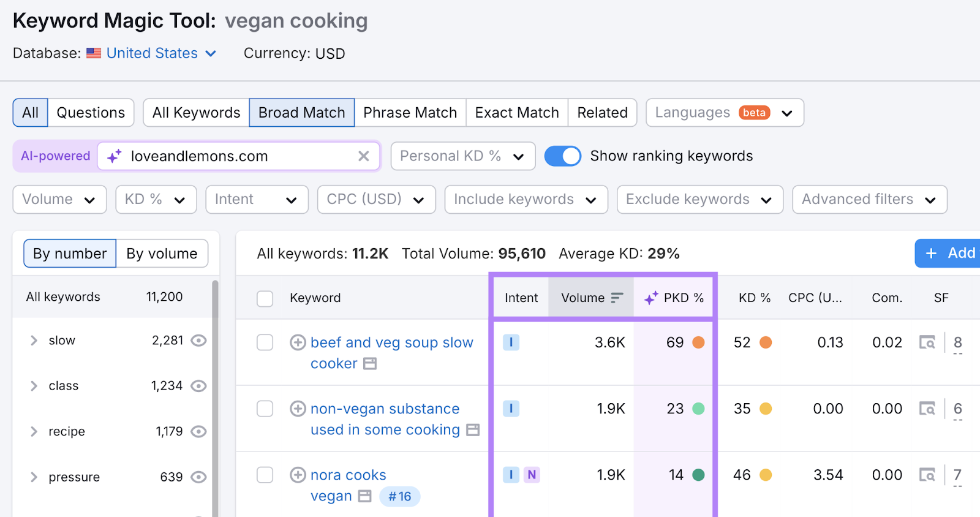980x517 pixels.
Task: Open the nora cooks vegan keyword link
Action: (x=348, y=475)
